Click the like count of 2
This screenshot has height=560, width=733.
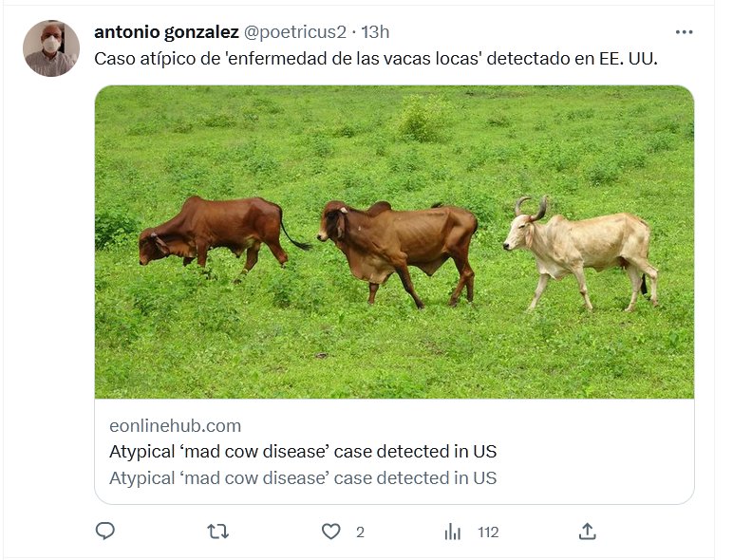(360, 532)
